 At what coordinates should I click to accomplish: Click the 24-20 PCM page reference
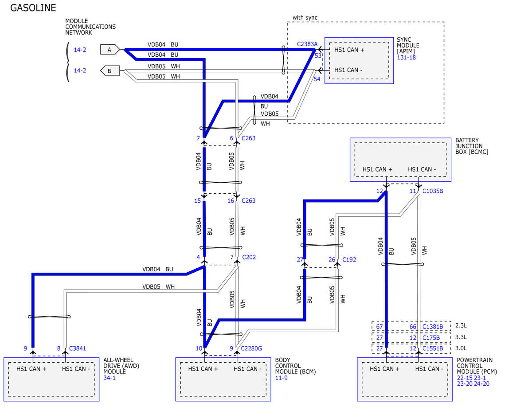click(x=481, y=384)
